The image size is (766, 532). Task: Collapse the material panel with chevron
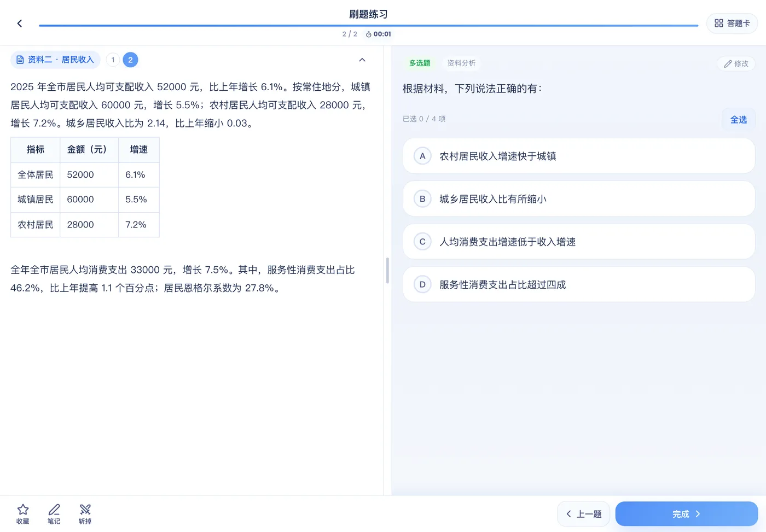[x=362, y=60]
